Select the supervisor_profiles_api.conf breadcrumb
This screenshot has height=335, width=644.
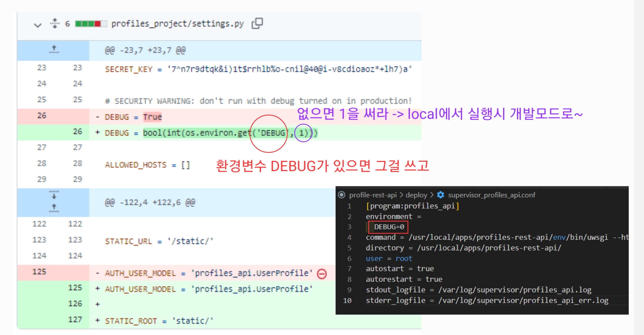click(x=491, y=195)
